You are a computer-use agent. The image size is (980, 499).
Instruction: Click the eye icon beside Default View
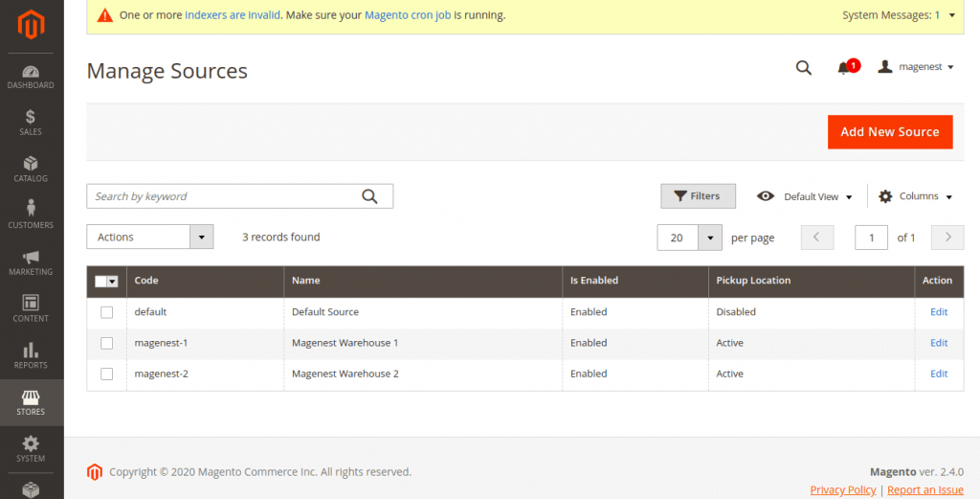coord(765,195)
